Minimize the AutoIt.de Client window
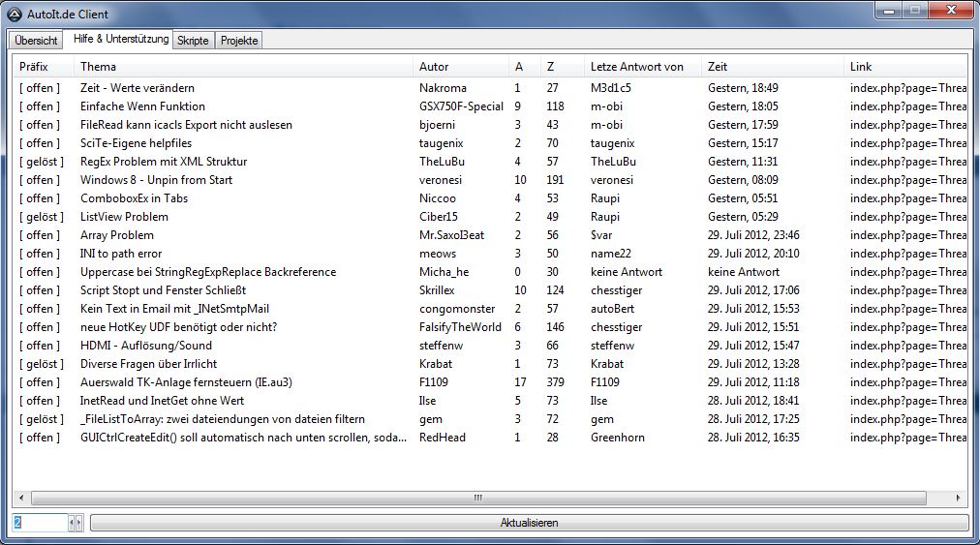The height and width of the screenshot is (545, 980). point(890,10)
